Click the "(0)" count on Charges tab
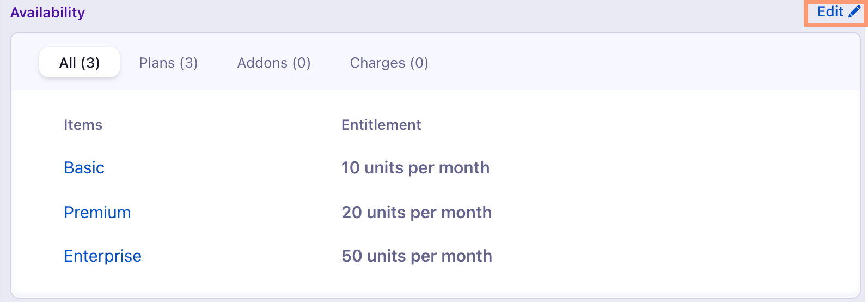The height and width of the screenshot is (302, 868). (x=419, y=63)
